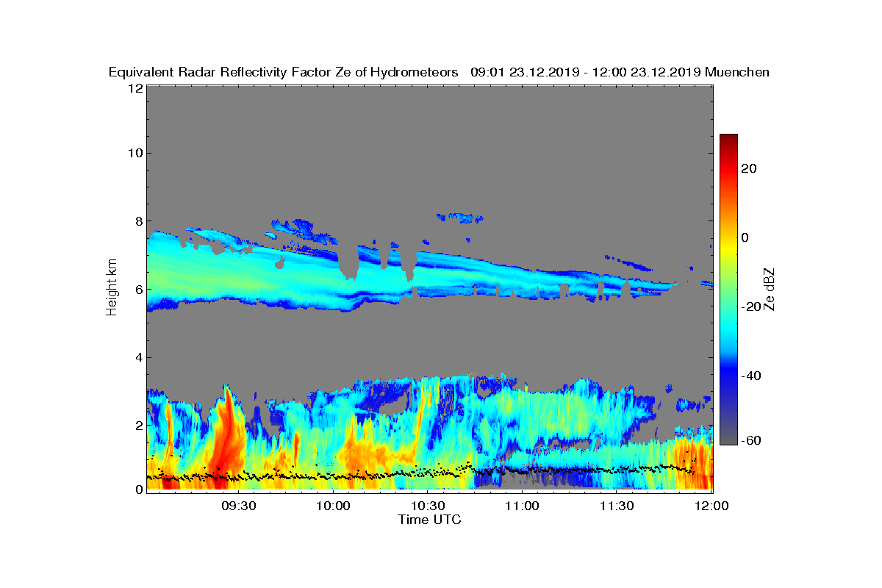
Task: Click the colorbar label 20
Action: (750, 168)
